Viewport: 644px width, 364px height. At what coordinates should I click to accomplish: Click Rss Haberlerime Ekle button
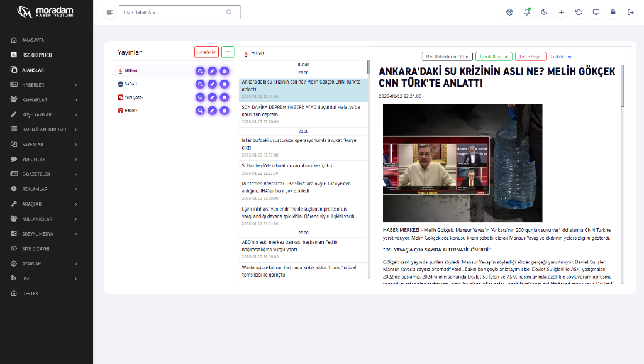tap(447, 57)
